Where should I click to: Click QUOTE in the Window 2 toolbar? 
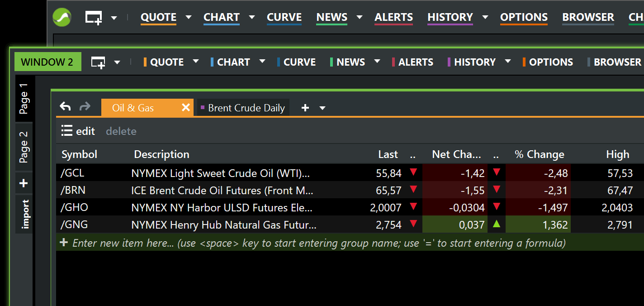164,62
